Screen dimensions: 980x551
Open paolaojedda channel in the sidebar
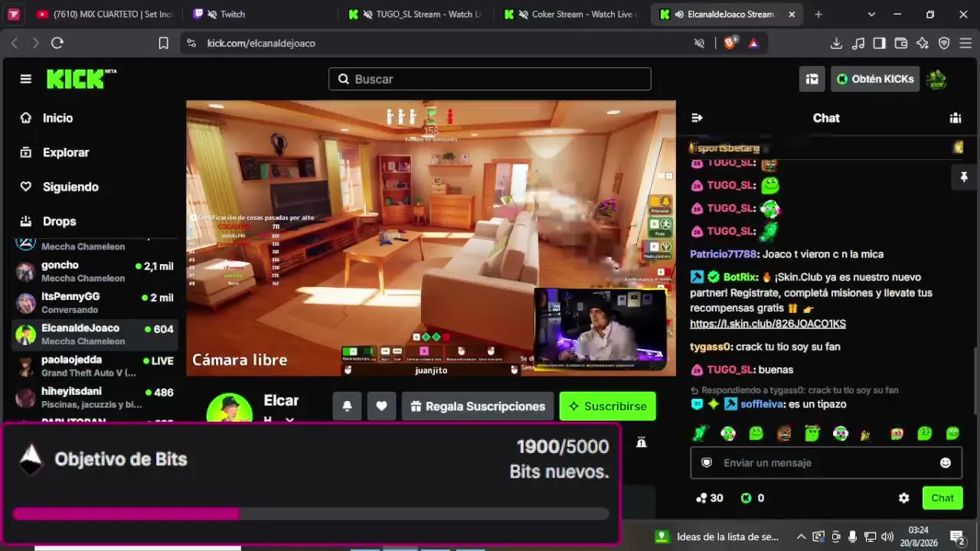95,366
